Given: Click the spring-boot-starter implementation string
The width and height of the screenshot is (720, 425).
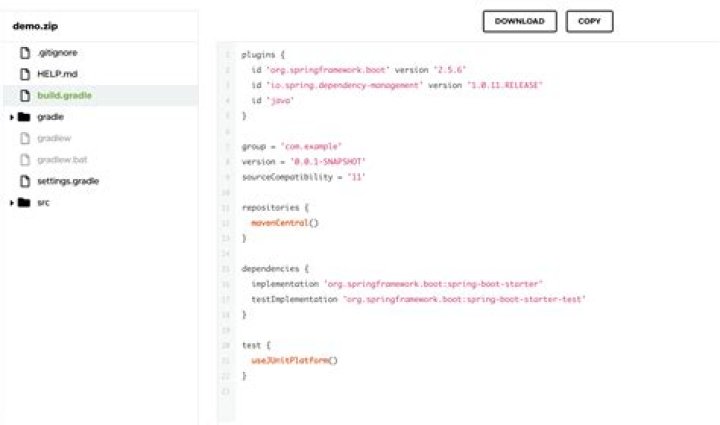Looking at the screenshot, I should pos(433,284).
